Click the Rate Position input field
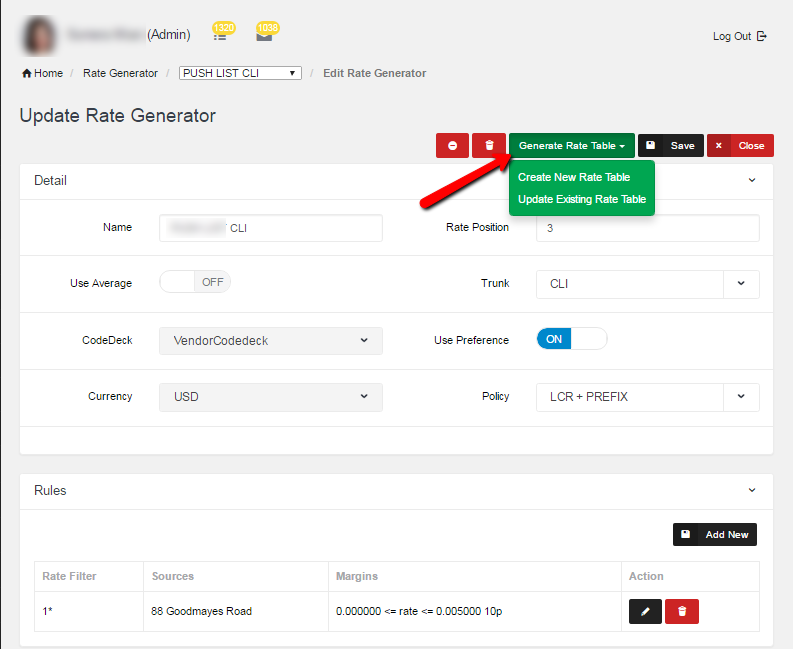Image resolution: width=793 pixels, height=649 pixels. tap(647, 228)
